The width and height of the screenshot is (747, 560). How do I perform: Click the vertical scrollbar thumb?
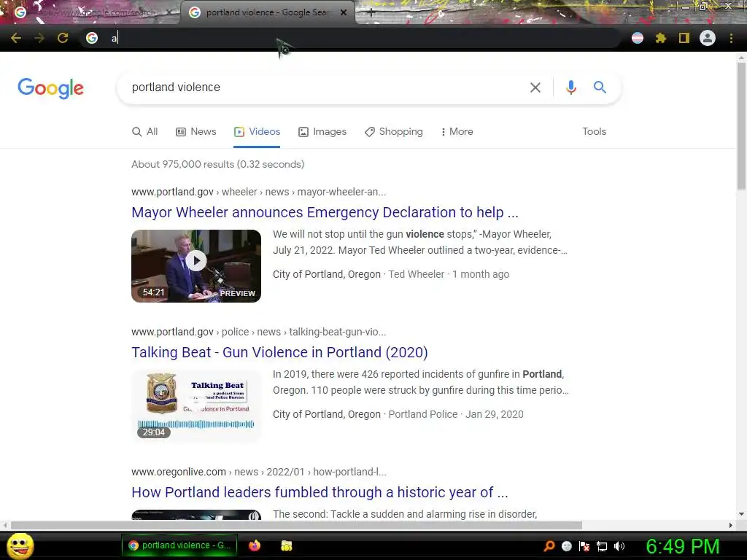click(741, 126)
